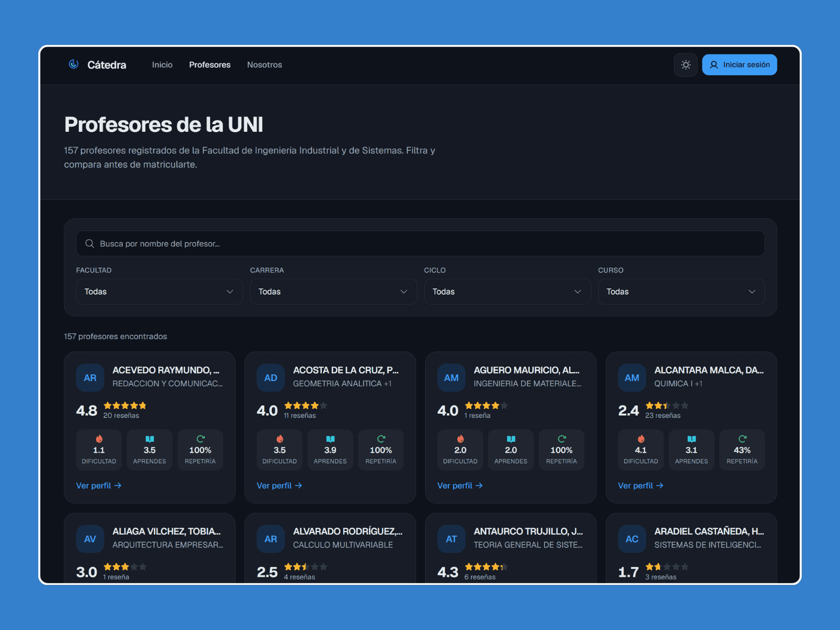Image resolution: width=840 pixels, height=630 pixels.
Task: Click the repeat icon in Aguero Mauricio's card
Action: coord(562,439)
